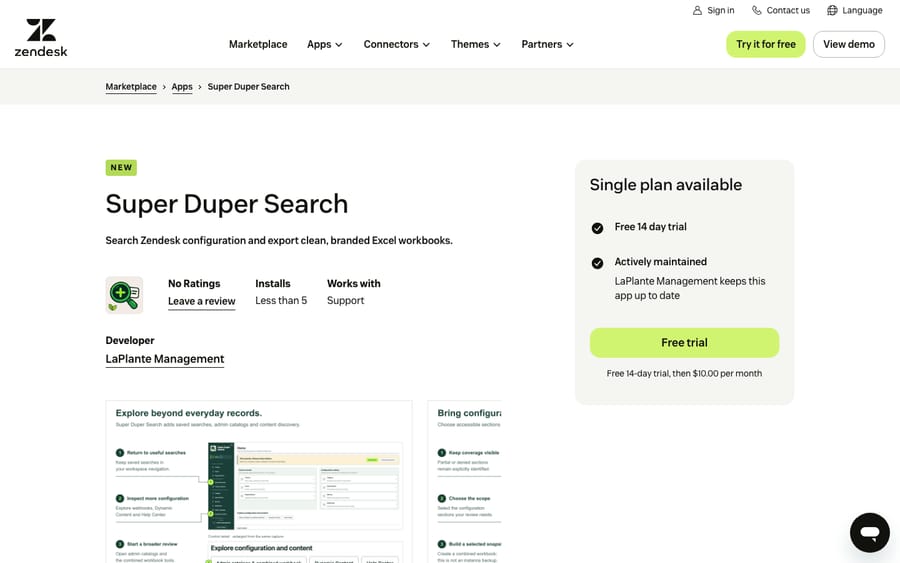Start the Free trial button
Image resolution: width=900 pixels, height=563 pixels.
684,343
